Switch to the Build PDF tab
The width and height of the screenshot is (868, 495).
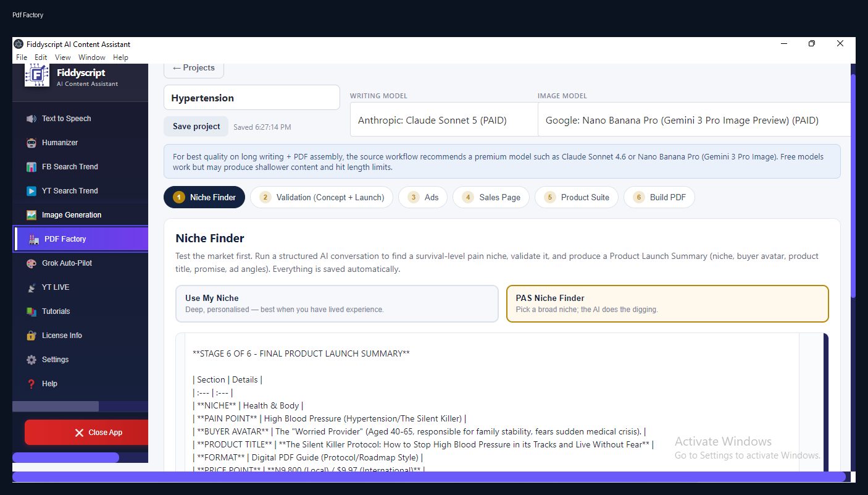[x=659, y=197]
